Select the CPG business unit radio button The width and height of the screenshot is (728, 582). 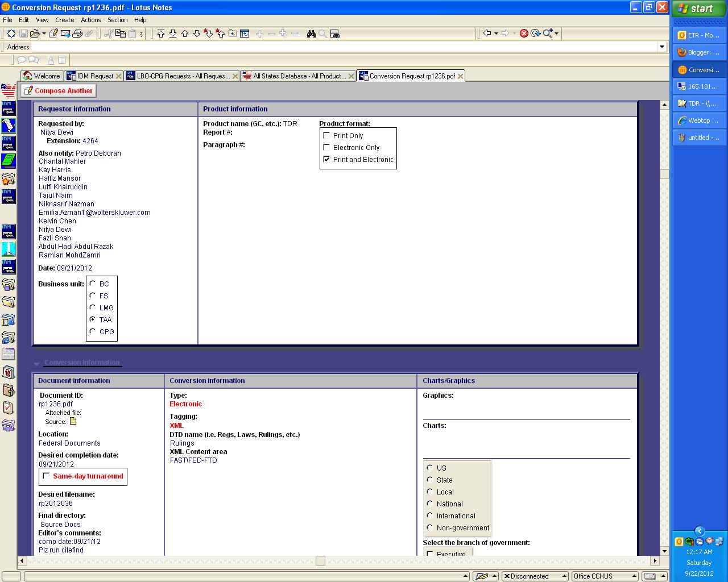[x=93, y=331]
